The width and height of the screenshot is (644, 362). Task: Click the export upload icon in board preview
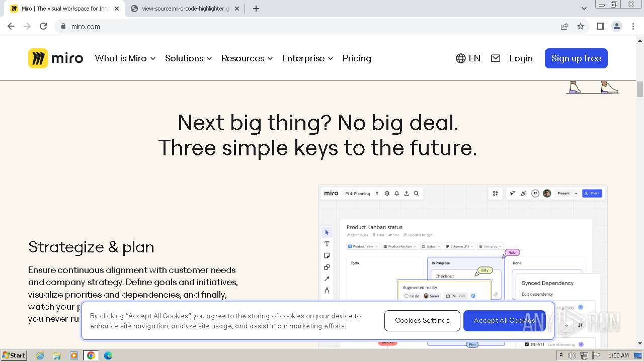[x=407, y=193]
